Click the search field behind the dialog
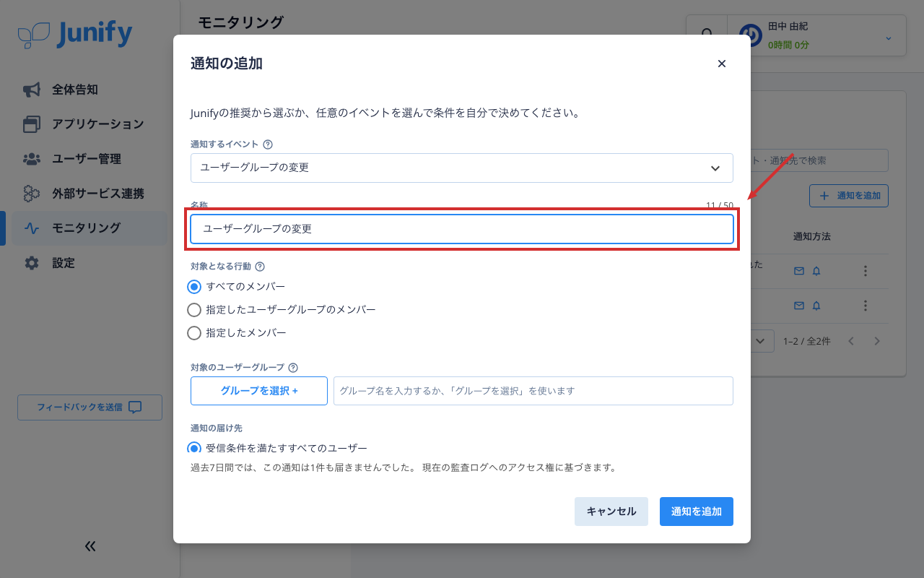 (819, 160)
